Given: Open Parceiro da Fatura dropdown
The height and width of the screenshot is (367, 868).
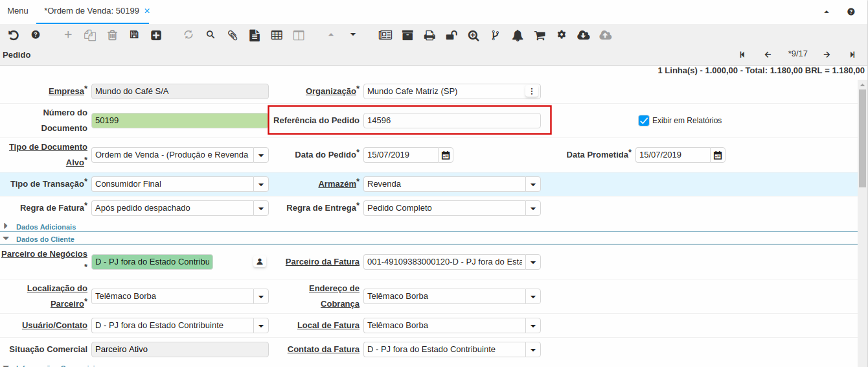Looking at the screenshot, I should coord(533,262).
